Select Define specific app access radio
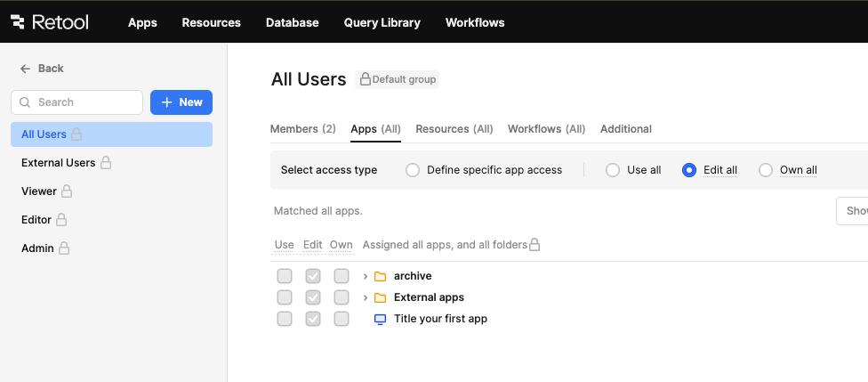868x382 pixels. pos(413,170)
